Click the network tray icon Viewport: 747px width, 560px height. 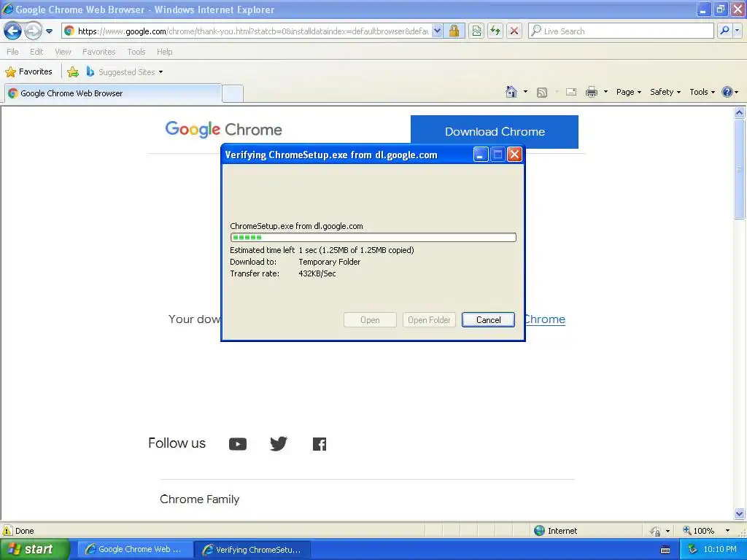click(692, 550)
